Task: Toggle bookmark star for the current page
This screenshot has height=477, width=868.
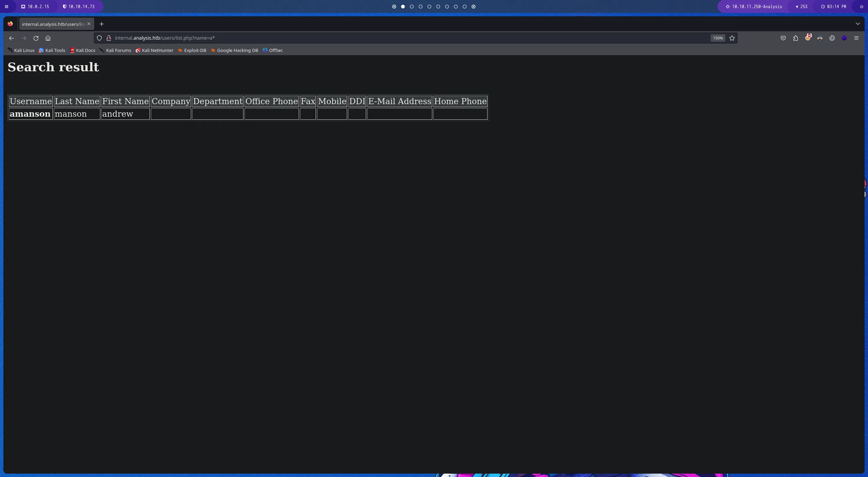Action: click(x=732, y=38)
